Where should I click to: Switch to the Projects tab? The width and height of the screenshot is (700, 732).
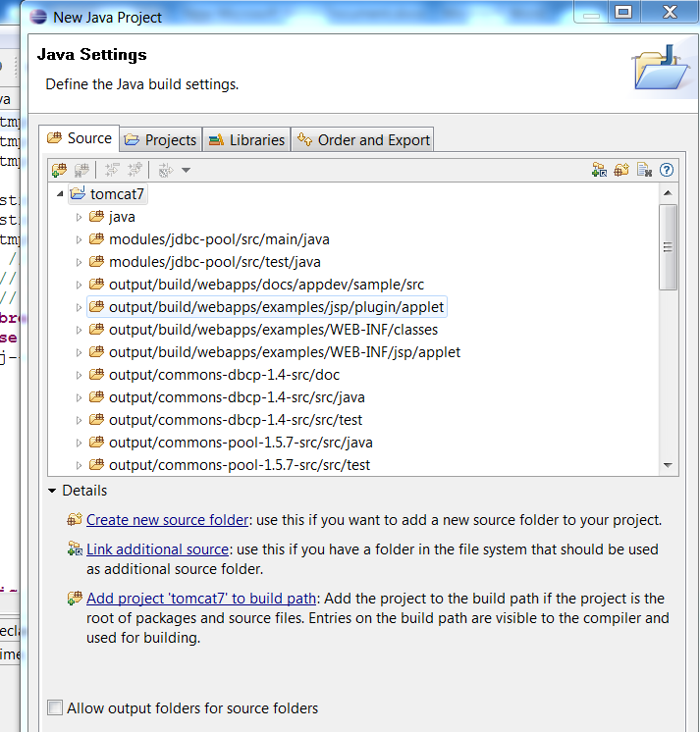[x=160, y=140]
